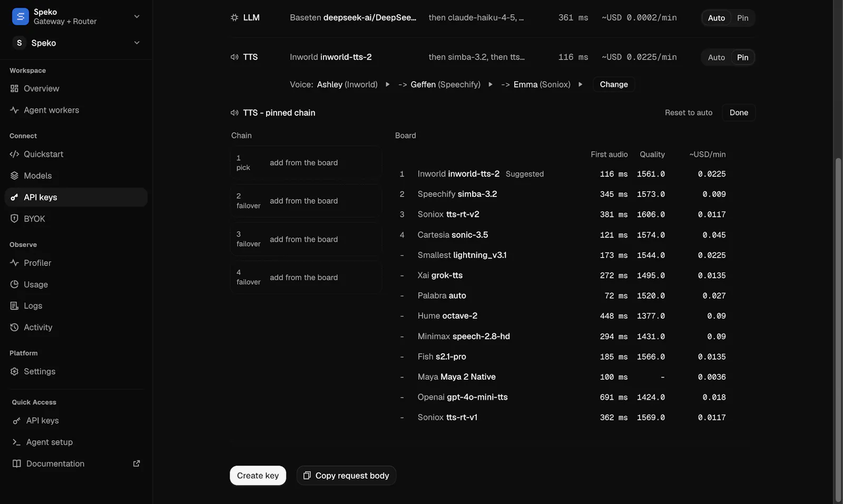Viewport: 843px width, 504px height.
Task: Select Fish s2.1-pro board row
Action: tap(563, 357)
